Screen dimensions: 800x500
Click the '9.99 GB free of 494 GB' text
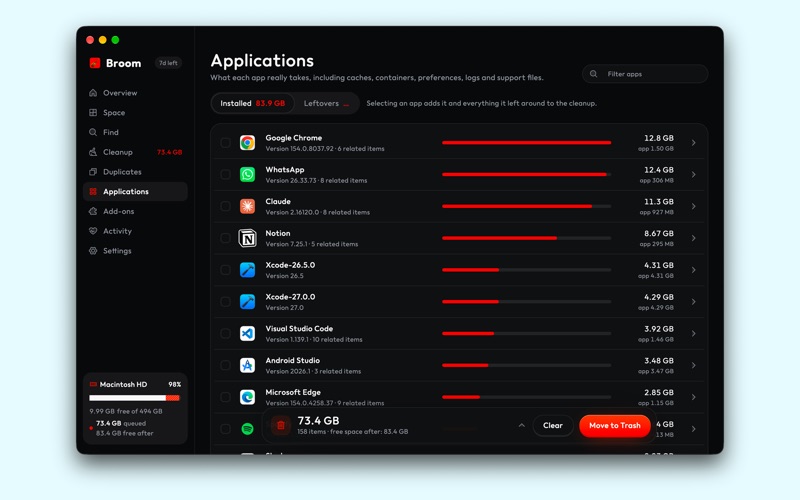click(x=126, y=411)
